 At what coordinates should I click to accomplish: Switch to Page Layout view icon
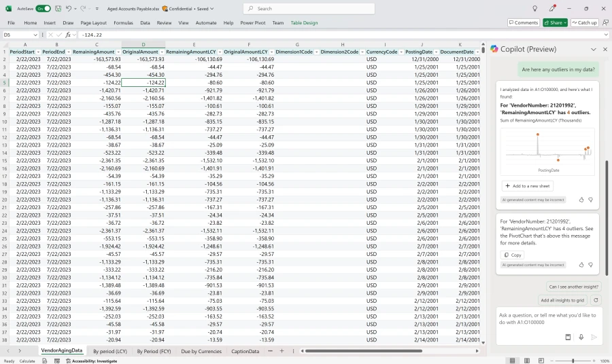coord(527,361)
